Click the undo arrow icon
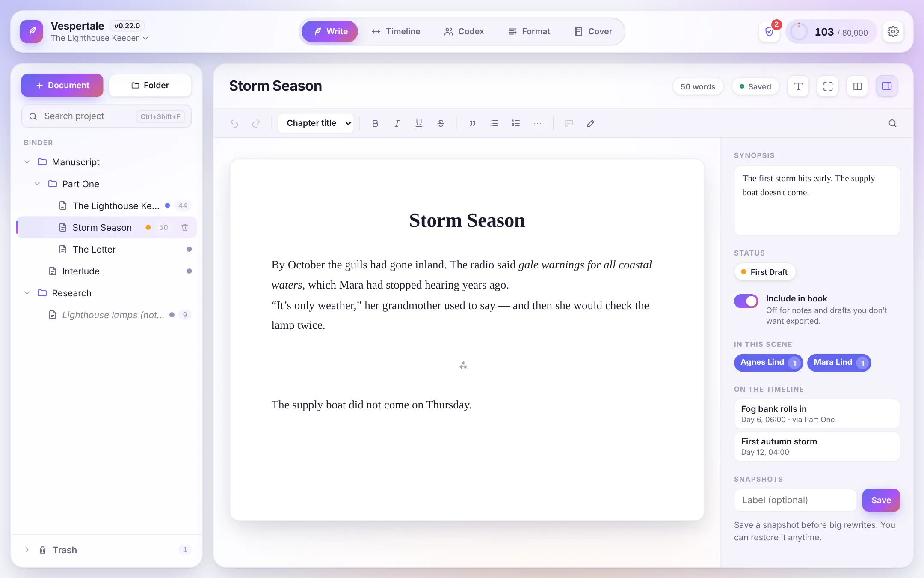The height and width of the screenshot is (578, 924). point(234,123)
